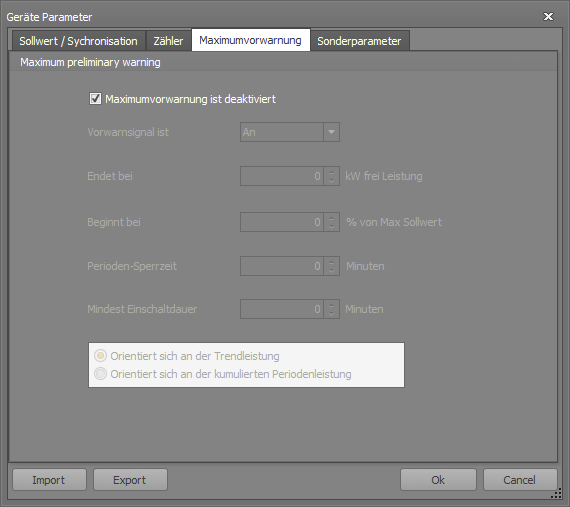
Task: Click the Beginnt bei label
Action: tap(114, 222)
